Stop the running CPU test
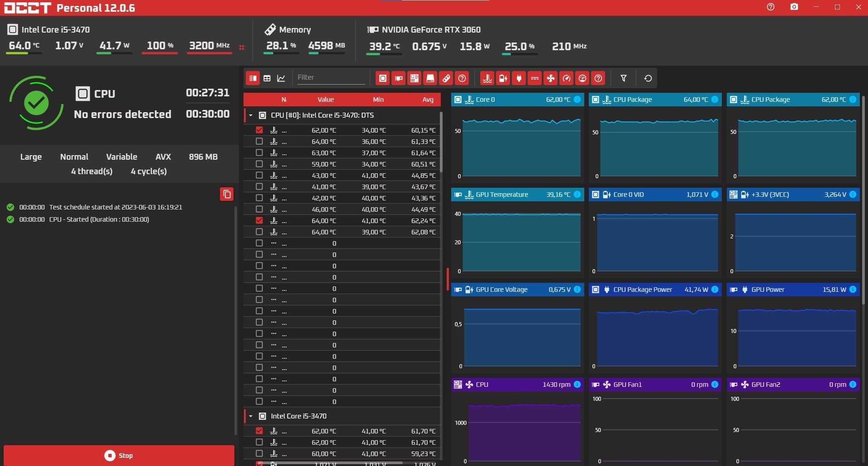The width and height of the screenshot is (868, 466). coord(119,456)
